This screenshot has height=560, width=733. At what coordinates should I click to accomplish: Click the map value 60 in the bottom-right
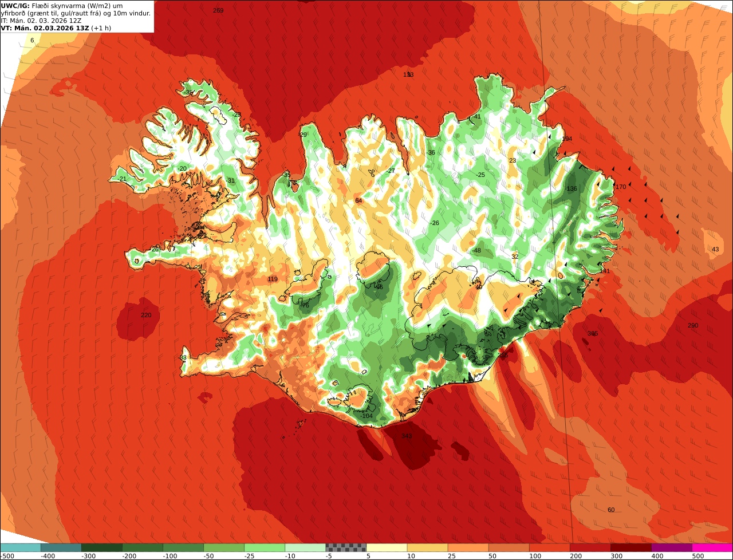(x=611, y=510)
